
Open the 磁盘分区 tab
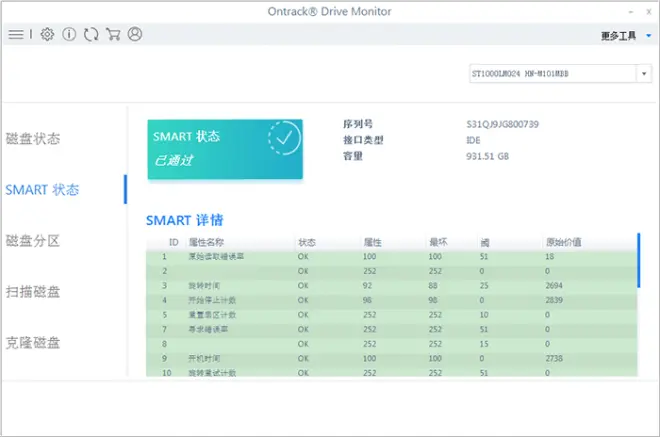pos(33,241)
